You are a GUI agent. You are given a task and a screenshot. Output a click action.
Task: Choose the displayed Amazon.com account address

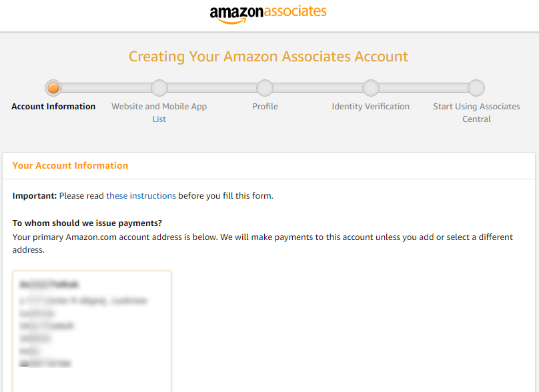pyautogui.click(x=92, y=331)
